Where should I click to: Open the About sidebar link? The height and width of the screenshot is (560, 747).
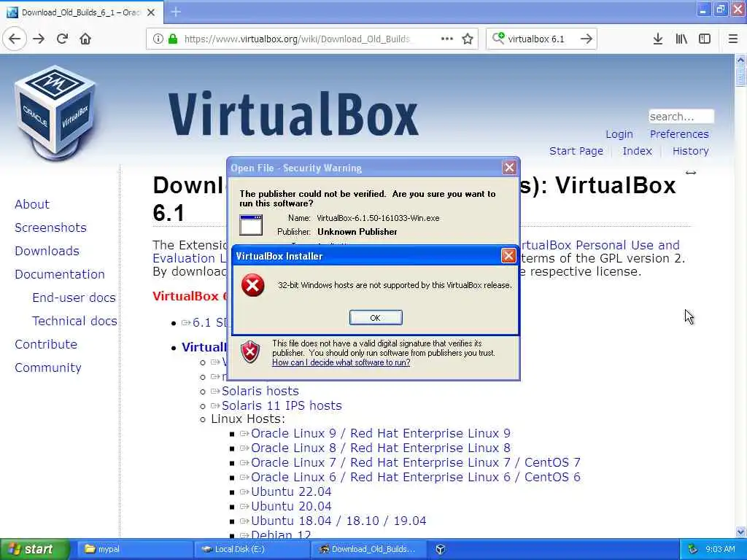32,204
